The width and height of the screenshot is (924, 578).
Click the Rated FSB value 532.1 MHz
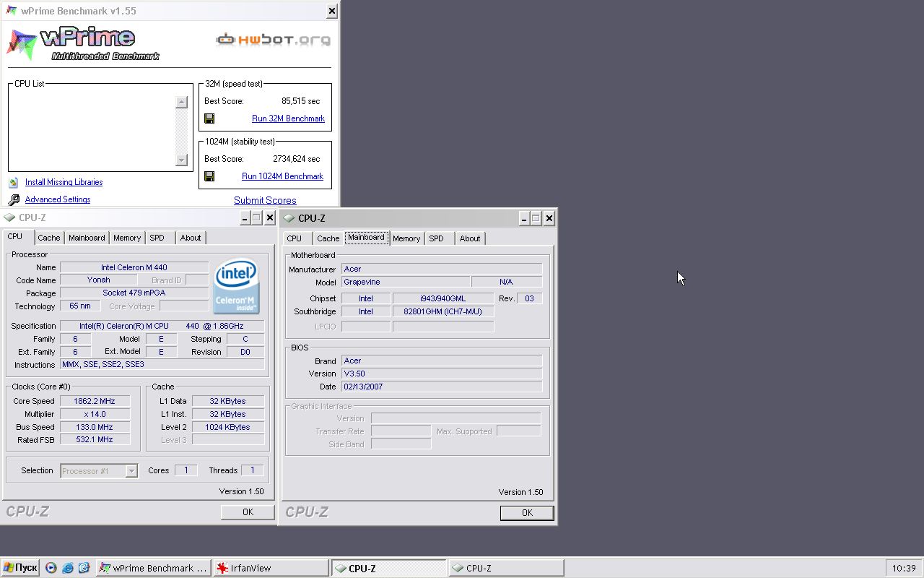95,439
